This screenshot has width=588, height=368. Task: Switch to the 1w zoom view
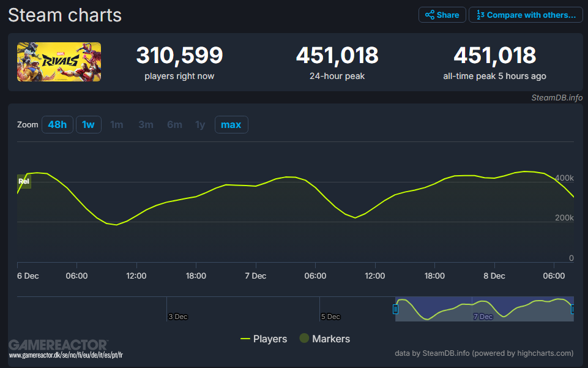coord(88,124)
